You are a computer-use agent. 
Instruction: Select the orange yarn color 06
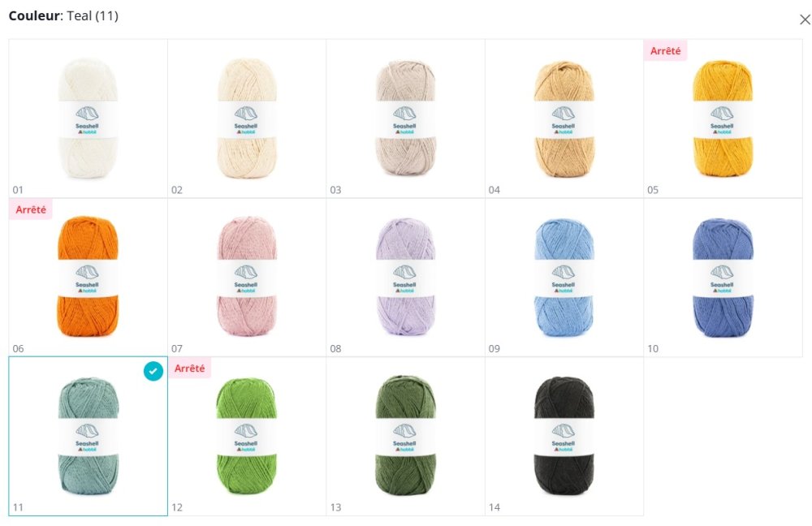pyautogui.click(x=88, y=278)
